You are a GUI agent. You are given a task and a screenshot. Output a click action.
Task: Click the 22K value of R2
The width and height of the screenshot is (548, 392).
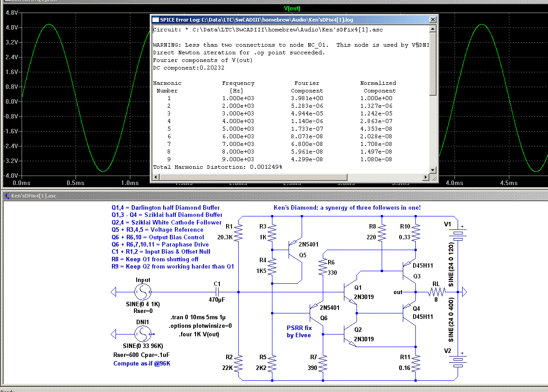[227, 368]
